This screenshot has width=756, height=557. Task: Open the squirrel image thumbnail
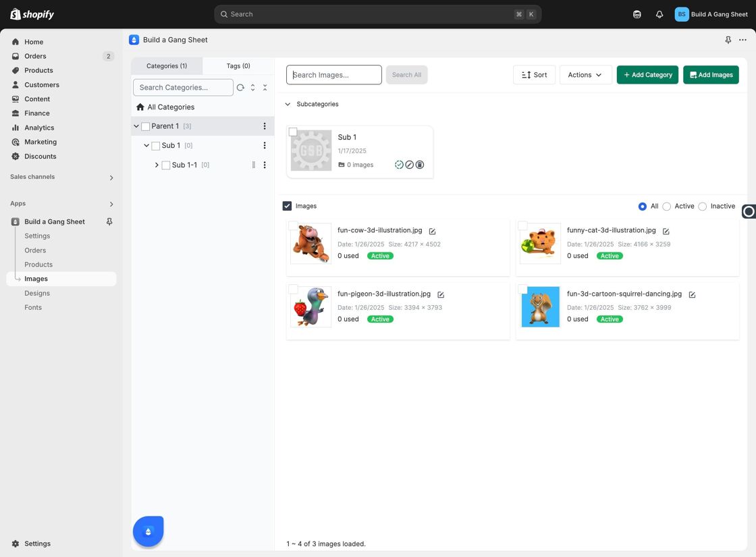541,307
